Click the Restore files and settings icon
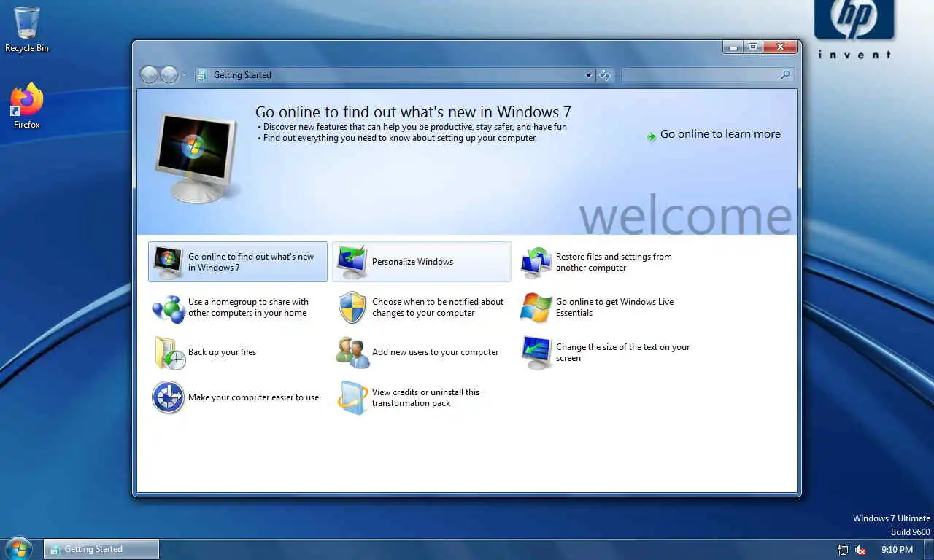 [x=536, y=262]
